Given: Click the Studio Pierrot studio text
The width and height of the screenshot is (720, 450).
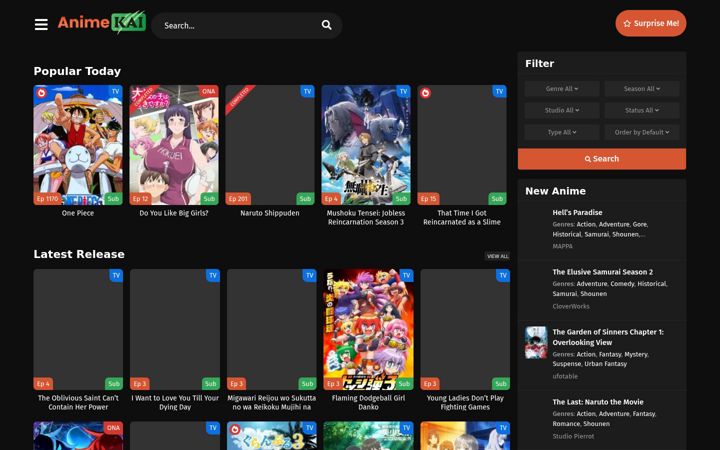Looking at the screenshot, I should pyautogui.click(x=573, y=436).
